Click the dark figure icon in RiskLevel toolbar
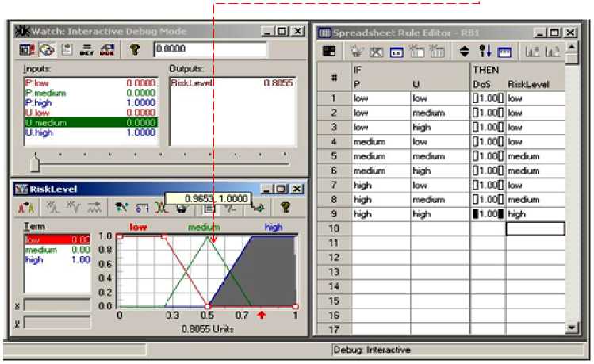Image resolution: width=594 pixels, height=364 pixels. pos(121,208)
